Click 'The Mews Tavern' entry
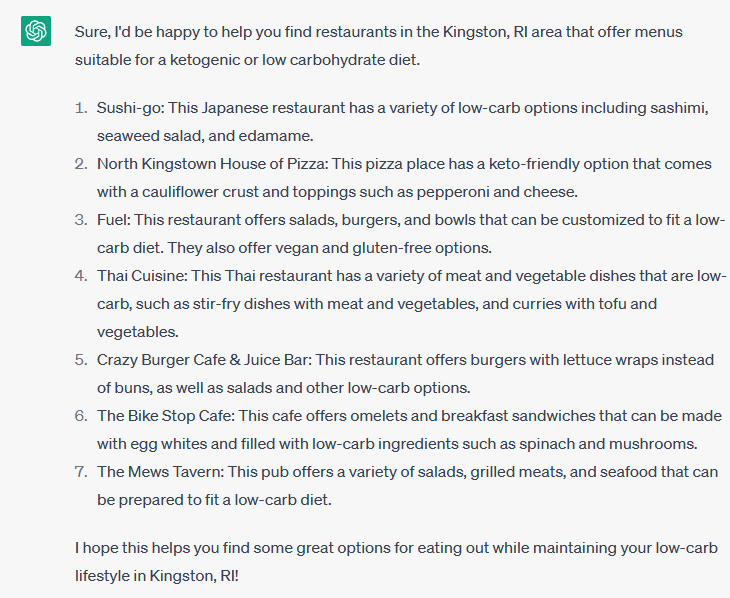The width and height of the screenshot is (730, 598). [x=407, y=485]
